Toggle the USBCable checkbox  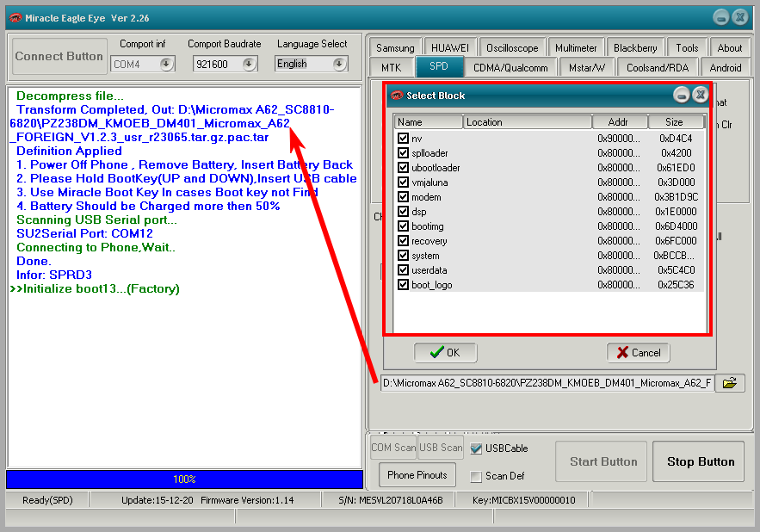476,448
